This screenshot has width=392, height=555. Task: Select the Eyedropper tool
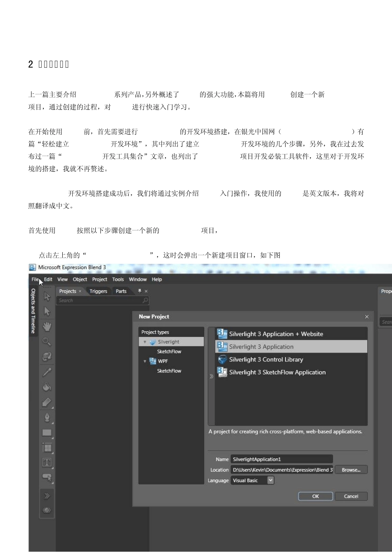point(47,372)
